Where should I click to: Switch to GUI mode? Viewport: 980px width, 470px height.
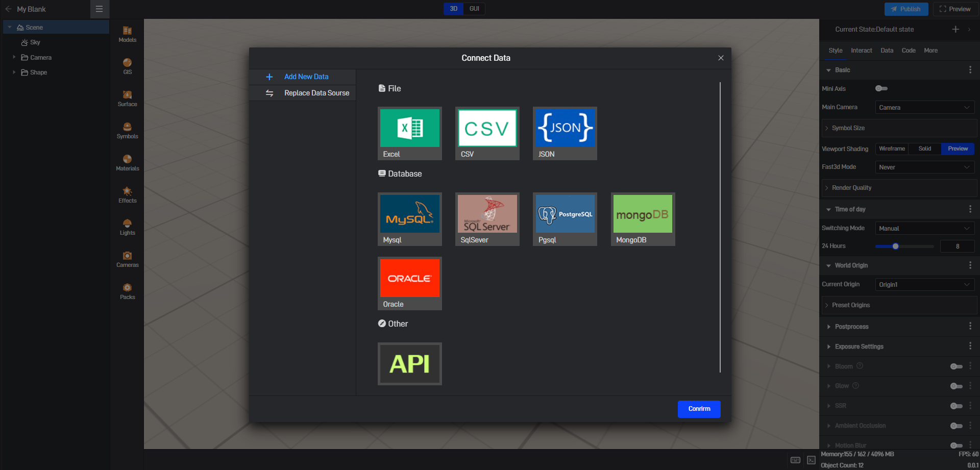click(x=474, y=9)
